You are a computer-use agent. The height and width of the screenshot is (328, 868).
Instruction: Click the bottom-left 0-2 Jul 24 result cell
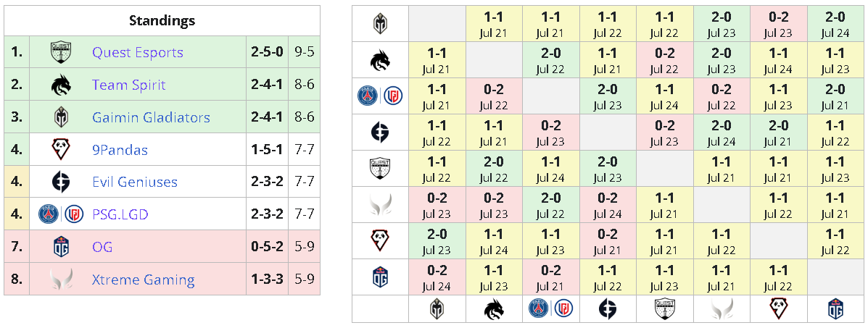click(x=437, y=277)
